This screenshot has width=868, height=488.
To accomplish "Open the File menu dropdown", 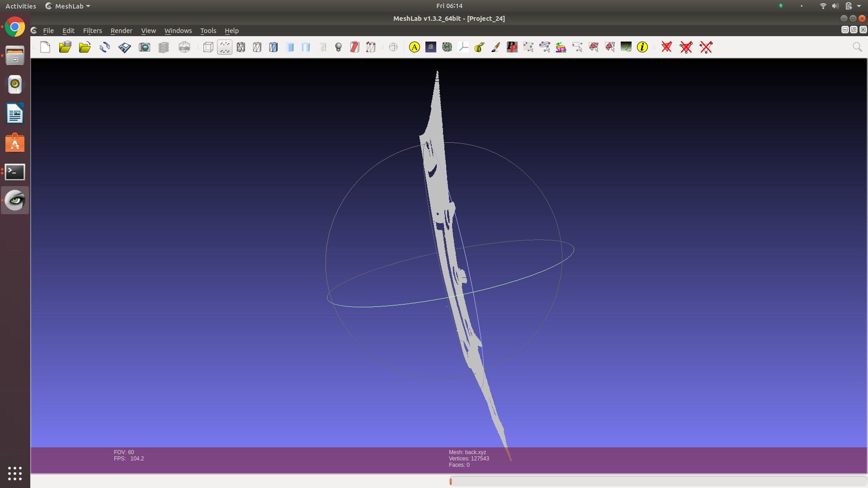I will click(x=48, y=30).
